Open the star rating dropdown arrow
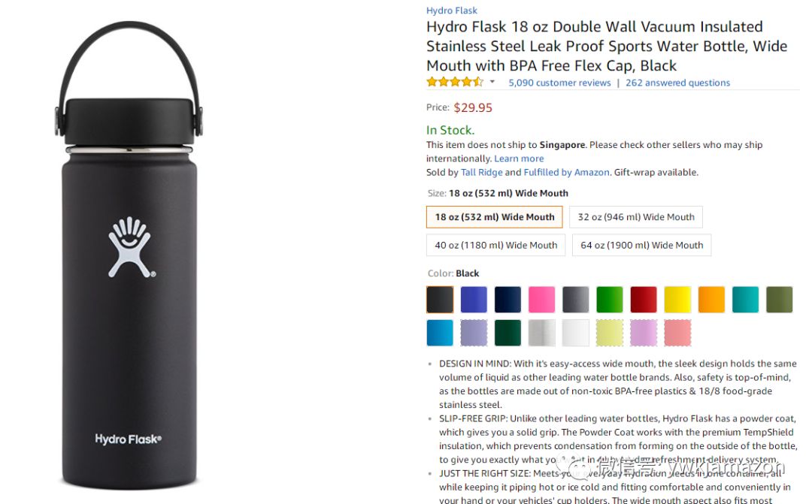812x504 pixels. pyautogui.click(x=492, y=82)
